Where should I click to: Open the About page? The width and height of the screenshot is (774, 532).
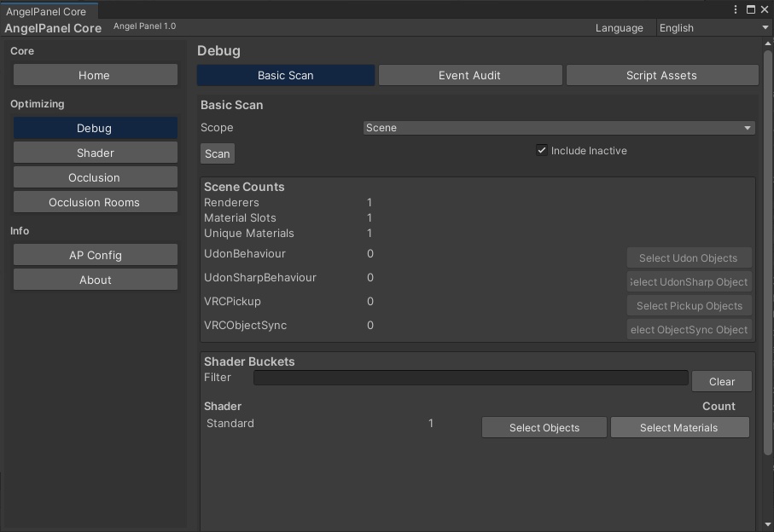[95, 280]
